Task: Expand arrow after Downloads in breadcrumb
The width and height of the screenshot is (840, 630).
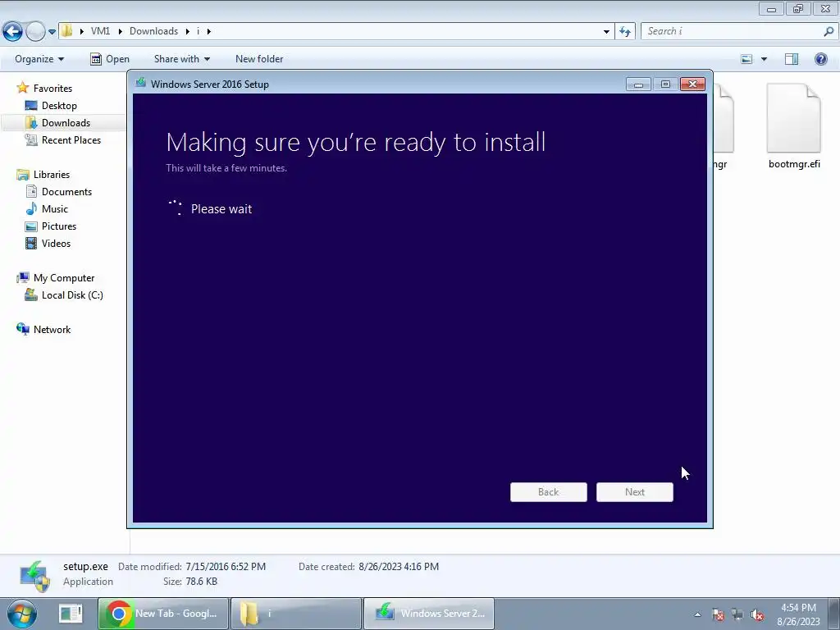Action: (x=188, y=32)
